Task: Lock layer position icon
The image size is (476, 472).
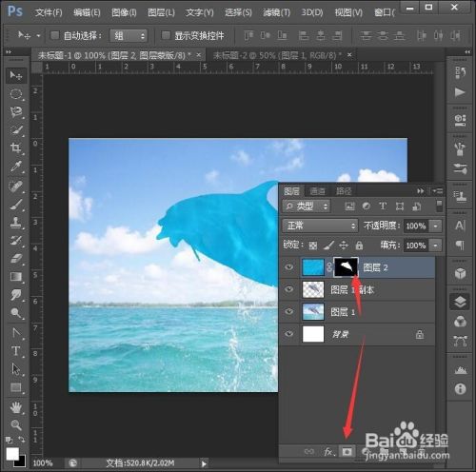Action: (344, 246)
